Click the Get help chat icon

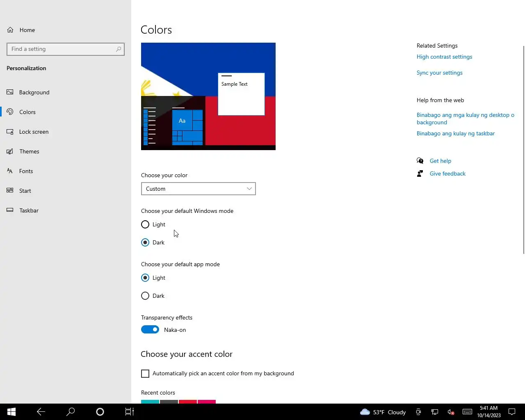tap(420, 161)
